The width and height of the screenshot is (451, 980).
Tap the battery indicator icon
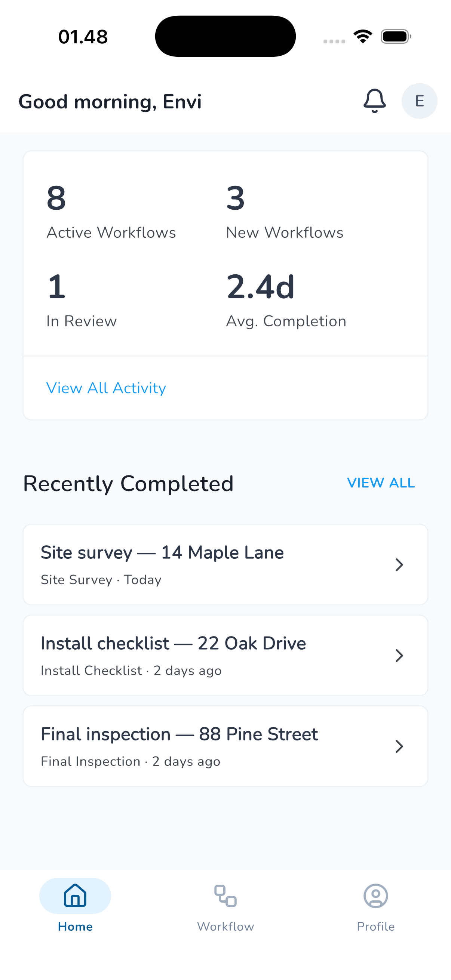click(x=396, y=37)
